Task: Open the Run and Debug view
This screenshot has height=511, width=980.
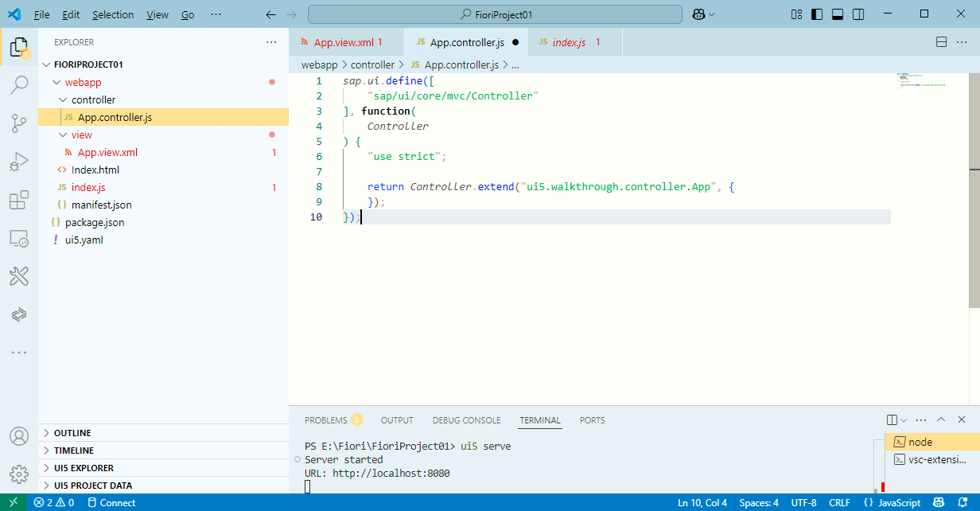Action: pyautogui.click(x=19, y=162)
